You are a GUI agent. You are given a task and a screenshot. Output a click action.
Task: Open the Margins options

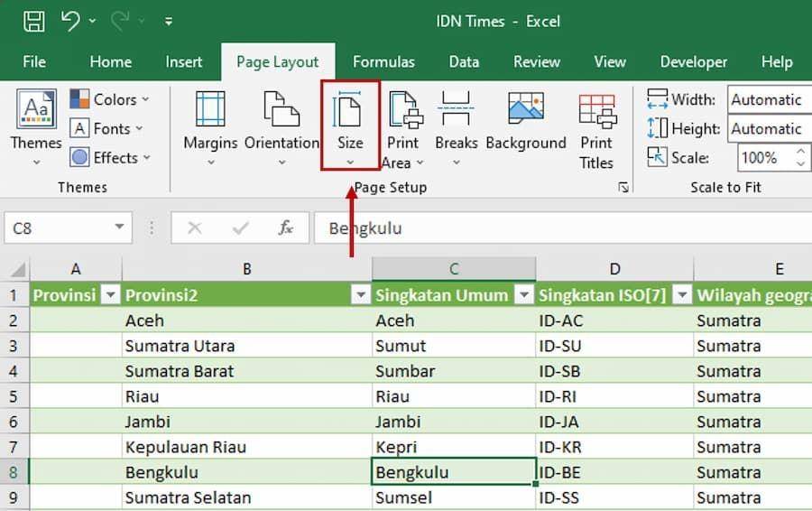point(210,128)
